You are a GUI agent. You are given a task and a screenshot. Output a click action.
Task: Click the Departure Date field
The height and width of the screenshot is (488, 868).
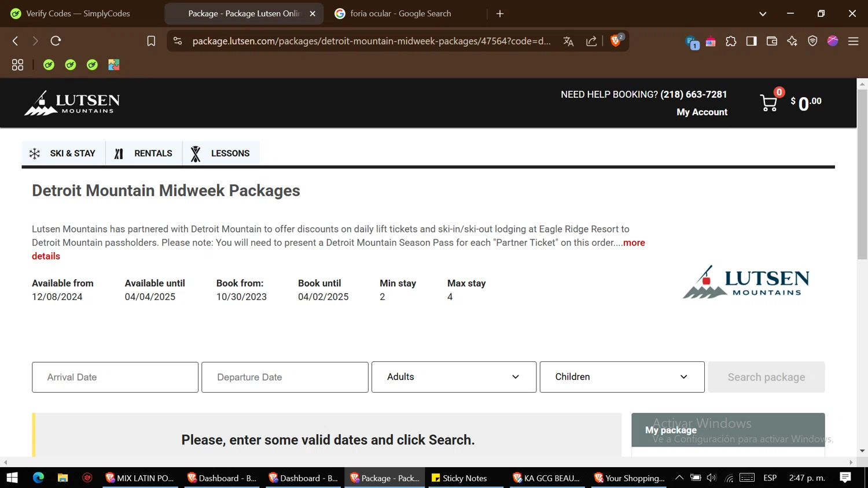(x=285, y=377)
